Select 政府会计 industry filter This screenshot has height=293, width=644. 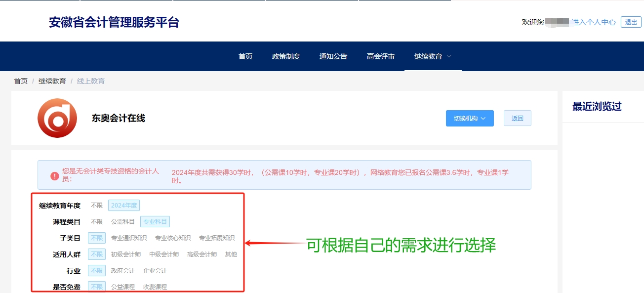pyautogui.click(x=123, y=270)
